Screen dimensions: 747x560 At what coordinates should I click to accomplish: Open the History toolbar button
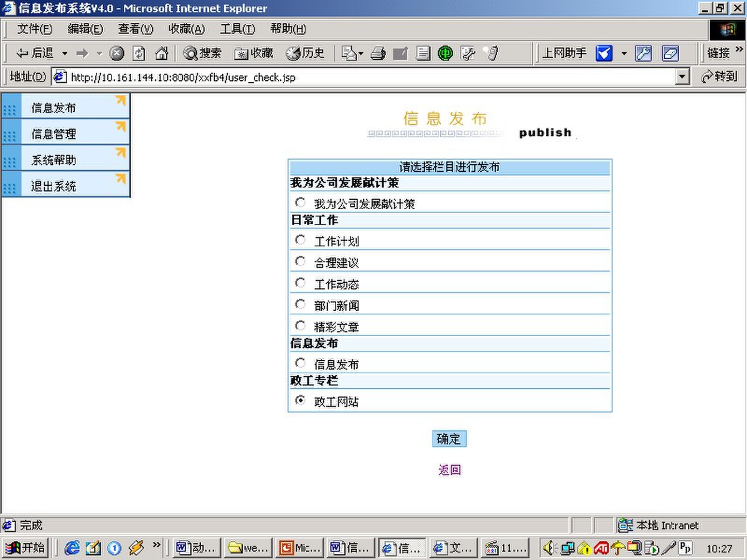pos(305,54)
